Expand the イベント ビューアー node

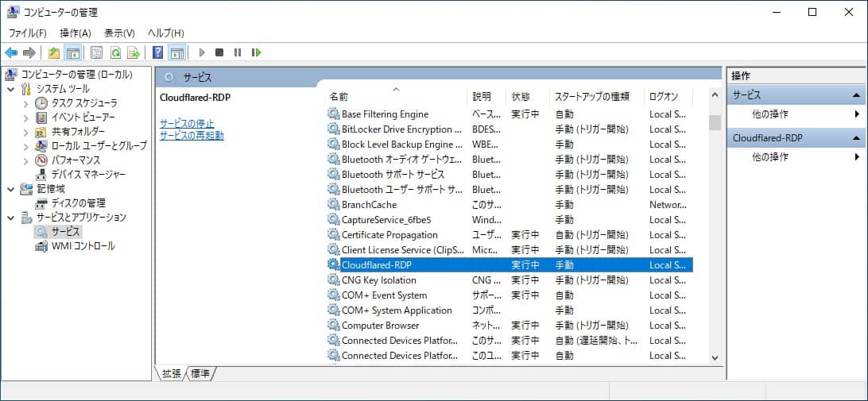coord(26,118)
